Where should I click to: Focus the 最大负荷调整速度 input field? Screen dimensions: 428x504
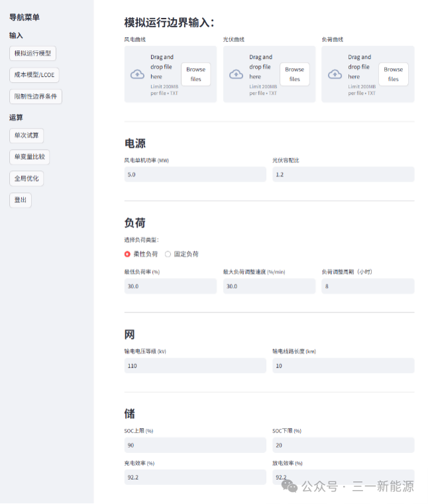[270, 286]
